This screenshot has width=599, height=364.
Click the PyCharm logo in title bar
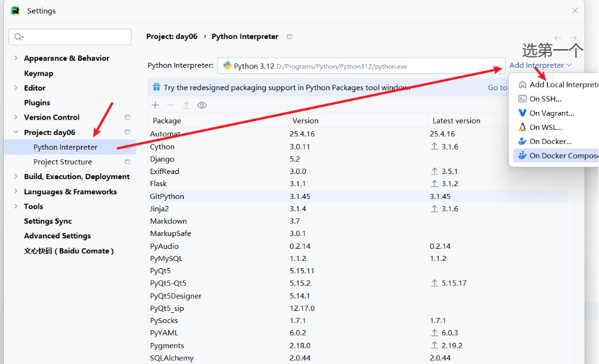tap(15, 10)
